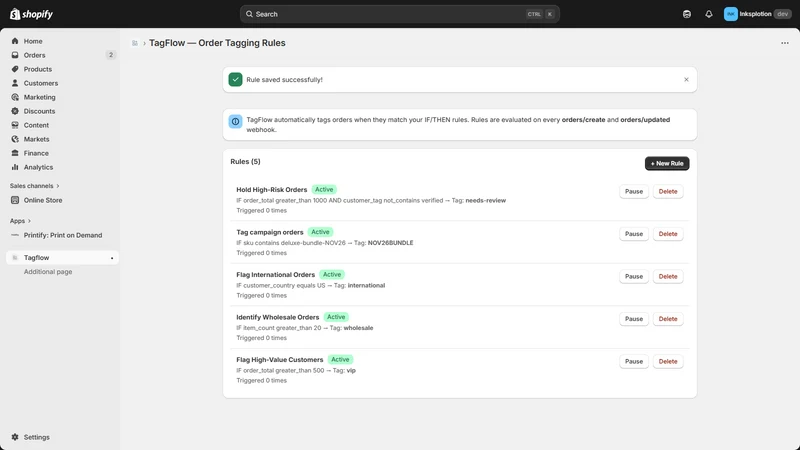Pause the Flag International Orders rule
The image size is (800, 450).
point(634,276)
